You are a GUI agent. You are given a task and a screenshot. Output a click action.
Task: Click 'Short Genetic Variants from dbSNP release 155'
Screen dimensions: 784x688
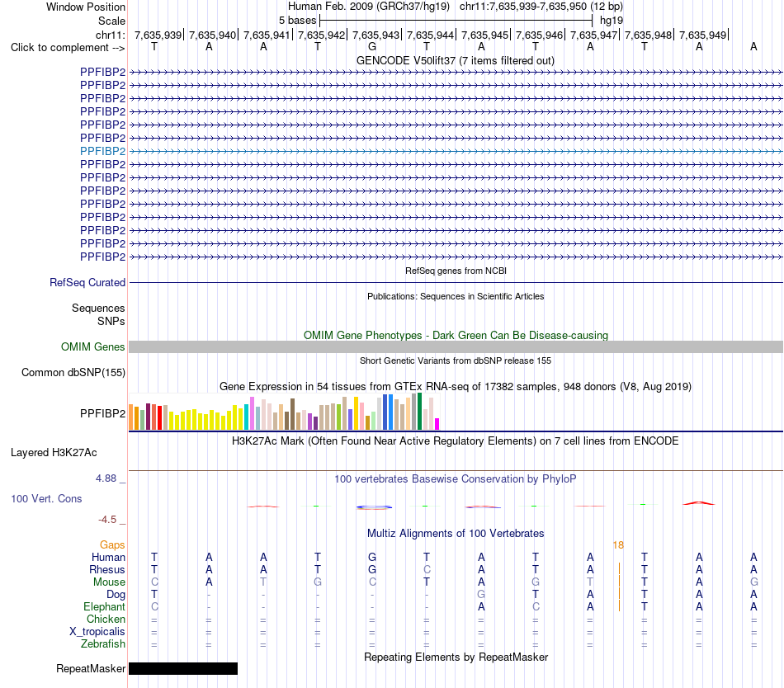[x=456, y=360]
